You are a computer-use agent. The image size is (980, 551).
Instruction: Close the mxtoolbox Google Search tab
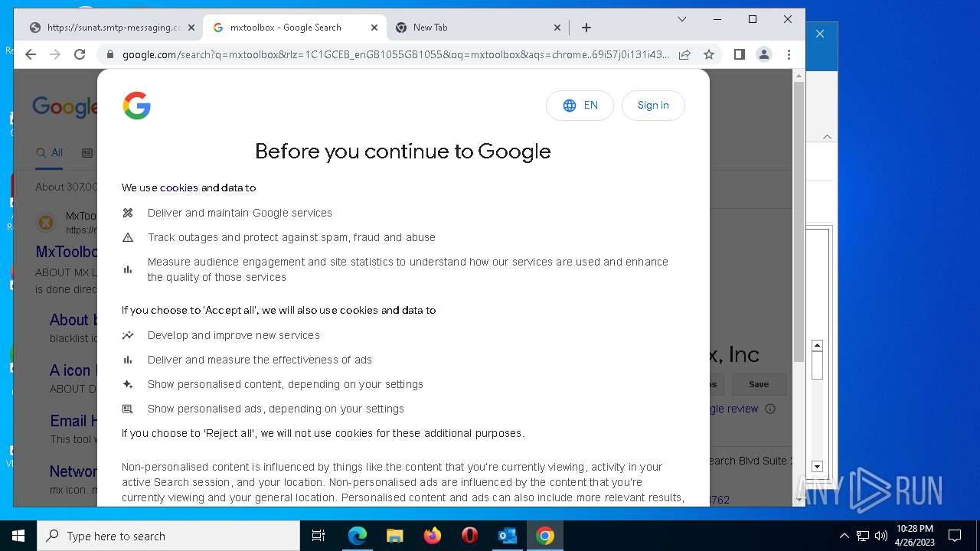coord(374,28)
